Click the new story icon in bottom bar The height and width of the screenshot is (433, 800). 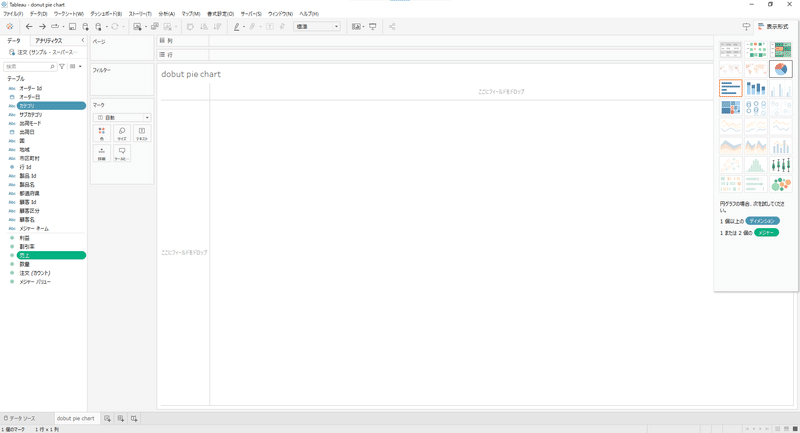(x=134, y=418)
